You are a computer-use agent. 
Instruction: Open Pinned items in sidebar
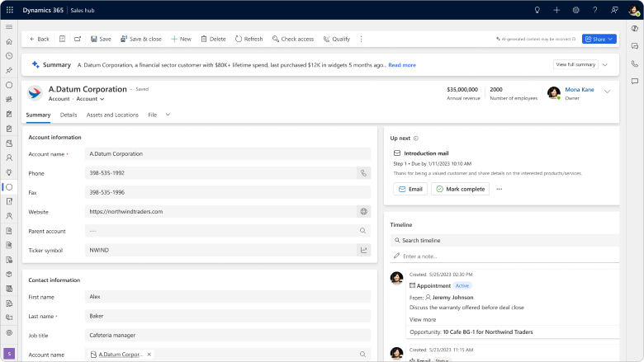click(9, 70)
